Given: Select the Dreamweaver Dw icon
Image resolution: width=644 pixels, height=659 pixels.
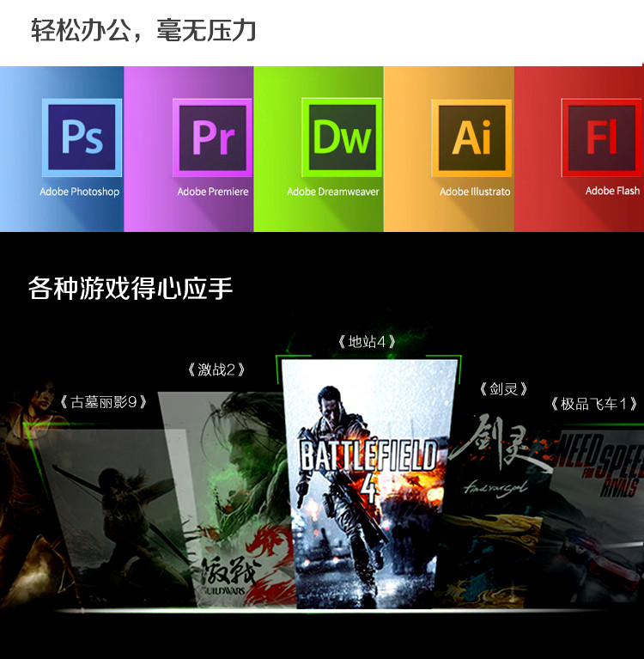Looking at the screenshot, I should (342, 138).
